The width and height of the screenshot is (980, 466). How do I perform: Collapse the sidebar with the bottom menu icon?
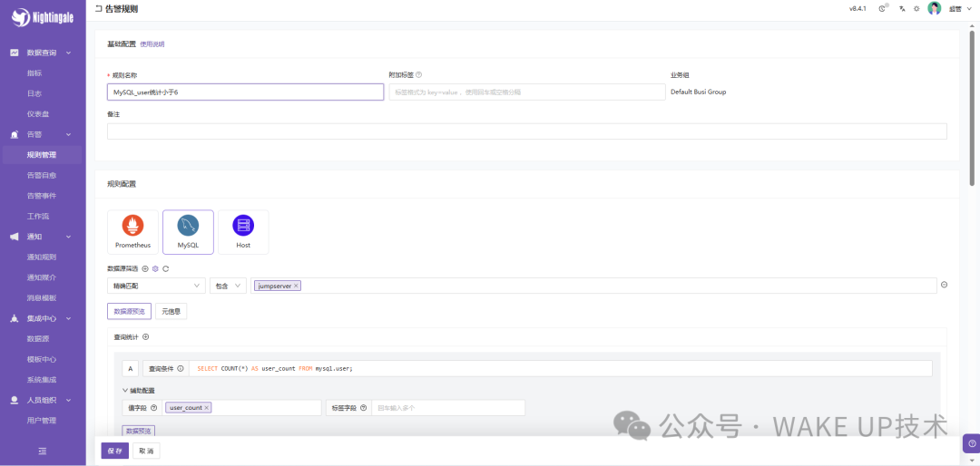click(43, 451)
